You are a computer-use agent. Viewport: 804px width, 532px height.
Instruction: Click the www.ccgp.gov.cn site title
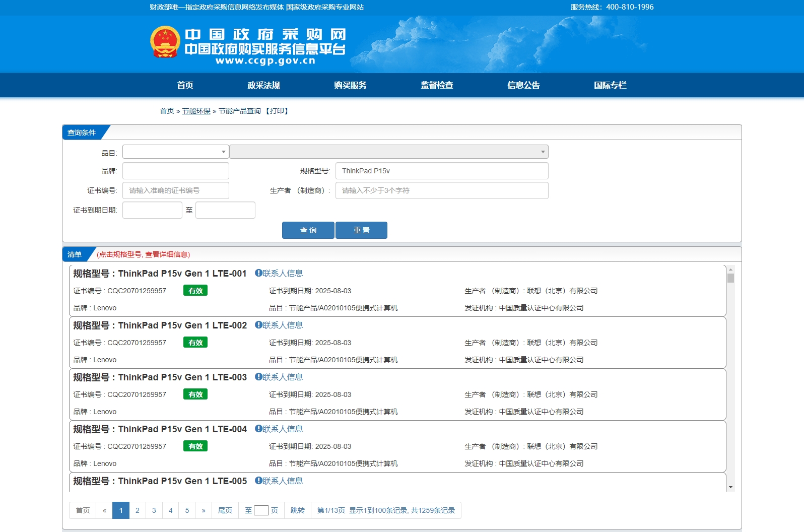tap(265, 61)
